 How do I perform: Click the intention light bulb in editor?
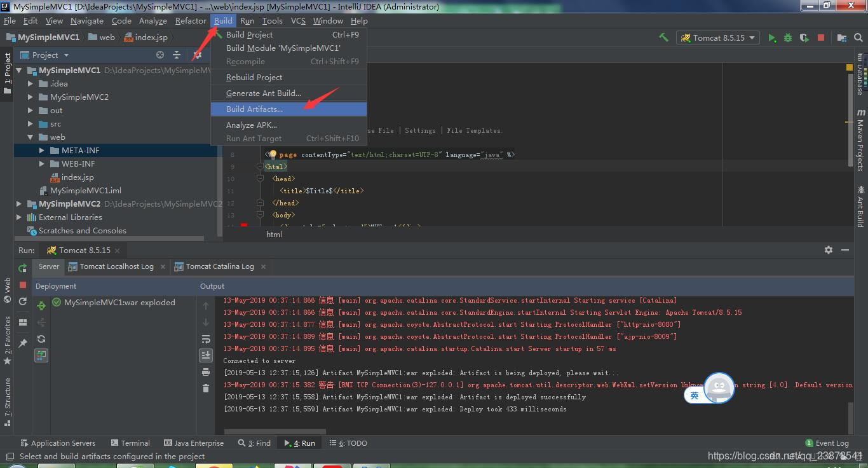pyautogui.click(x=272, y=155)
